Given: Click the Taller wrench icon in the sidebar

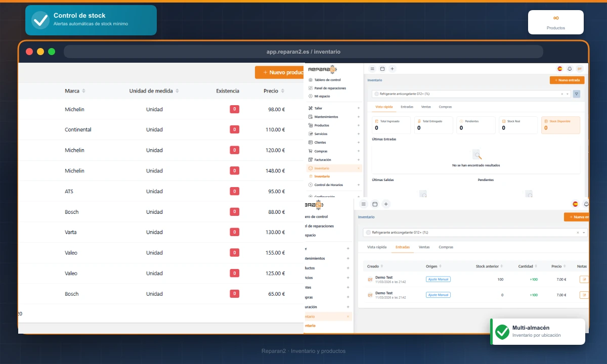Looking at the screenshot, I should click(x=311, y=108).
